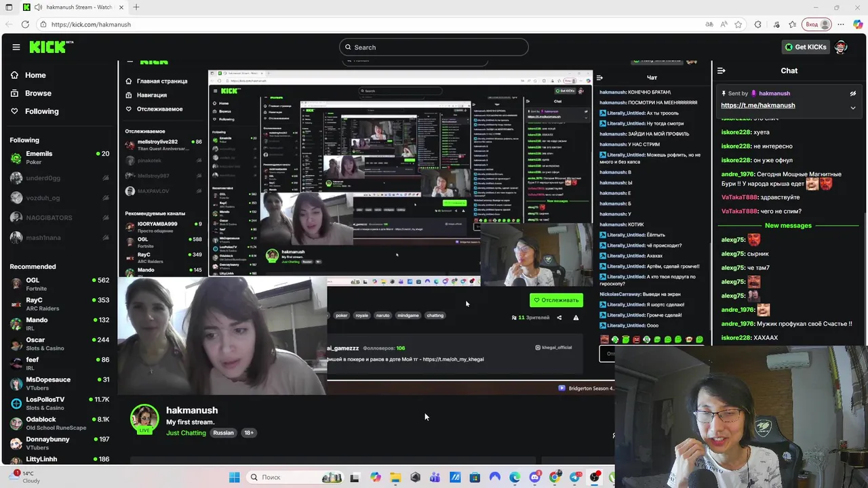Refresh the browser page
This screenshot has width=868, height=488.
click(25, 24)
